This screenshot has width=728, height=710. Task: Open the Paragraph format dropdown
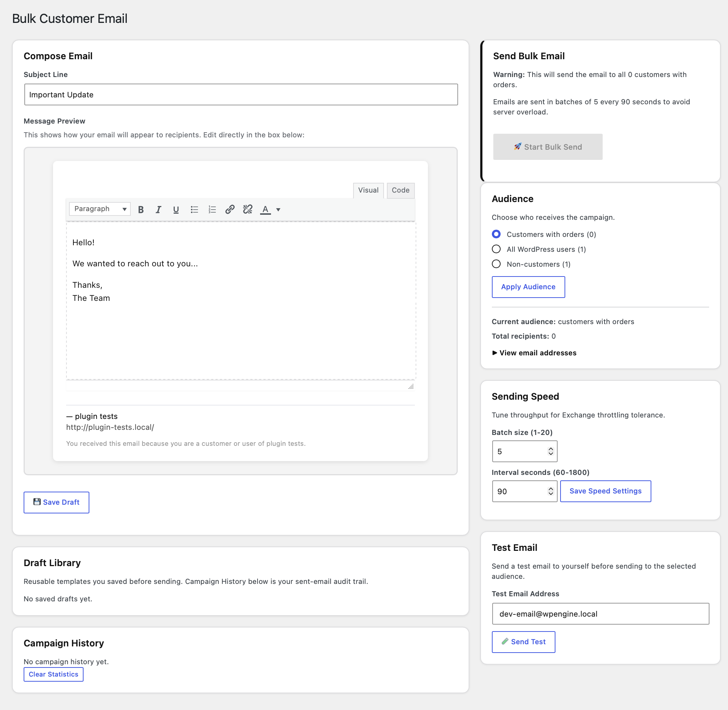coord(100,209)
